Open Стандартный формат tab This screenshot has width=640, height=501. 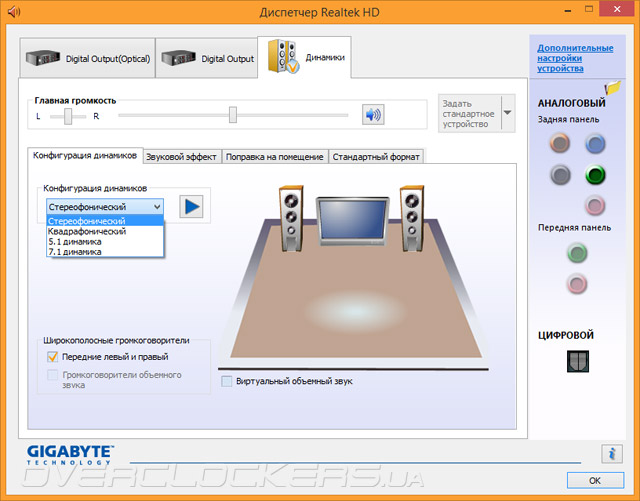pyautogui.click(x=376, y=157)
